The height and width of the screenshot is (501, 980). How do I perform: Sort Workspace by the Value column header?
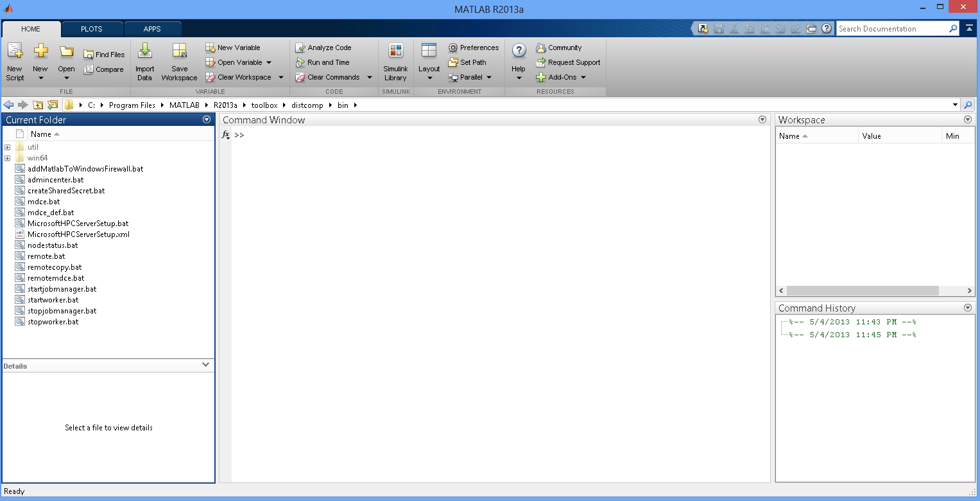900,136
